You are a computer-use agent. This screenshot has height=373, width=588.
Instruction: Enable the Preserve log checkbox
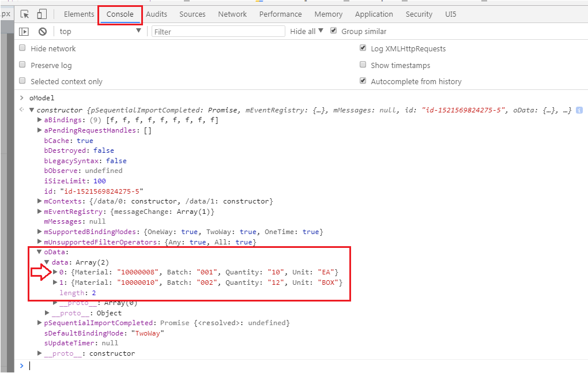click(x=22, y=65)
